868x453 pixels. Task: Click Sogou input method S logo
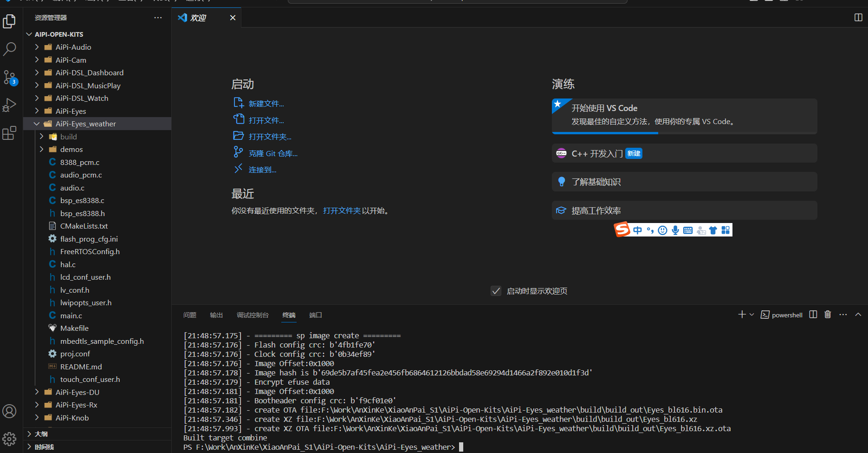click(x=622, y=229)
